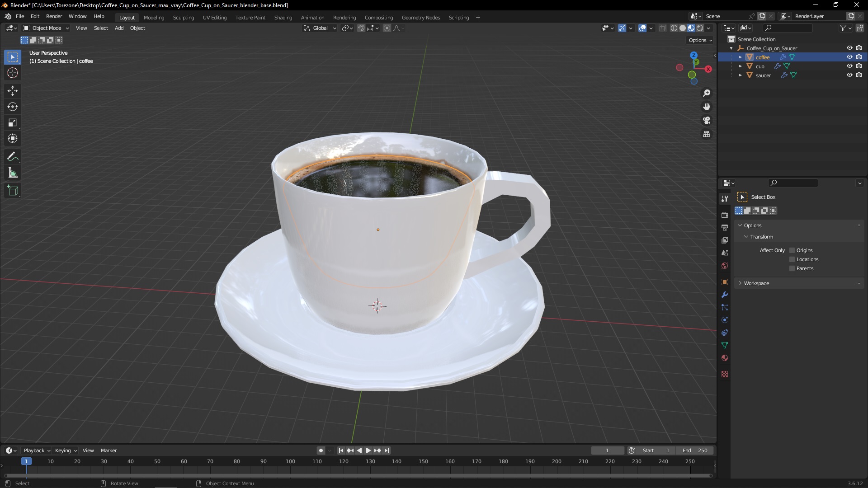
Task: Select the Annotate tool
Action: tap(13, 157)
